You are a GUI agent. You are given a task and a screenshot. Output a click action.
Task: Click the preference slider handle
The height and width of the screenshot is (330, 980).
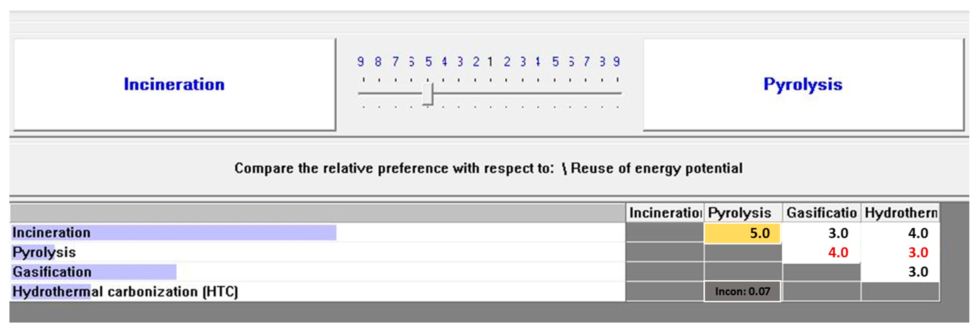tap(428, 94)
